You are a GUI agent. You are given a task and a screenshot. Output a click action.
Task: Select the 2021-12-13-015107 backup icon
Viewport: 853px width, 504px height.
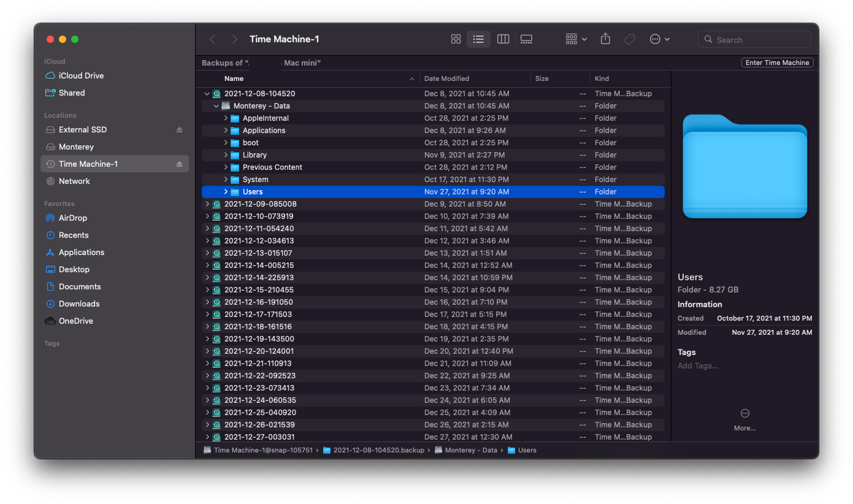coord(216,253)
